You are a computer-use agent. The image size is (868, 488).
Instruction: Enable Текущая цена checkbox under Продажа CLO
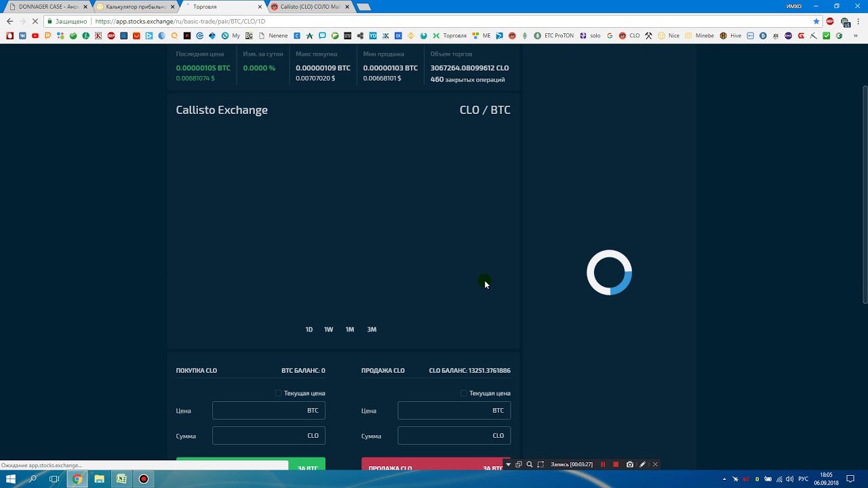(x=464, y=393)
